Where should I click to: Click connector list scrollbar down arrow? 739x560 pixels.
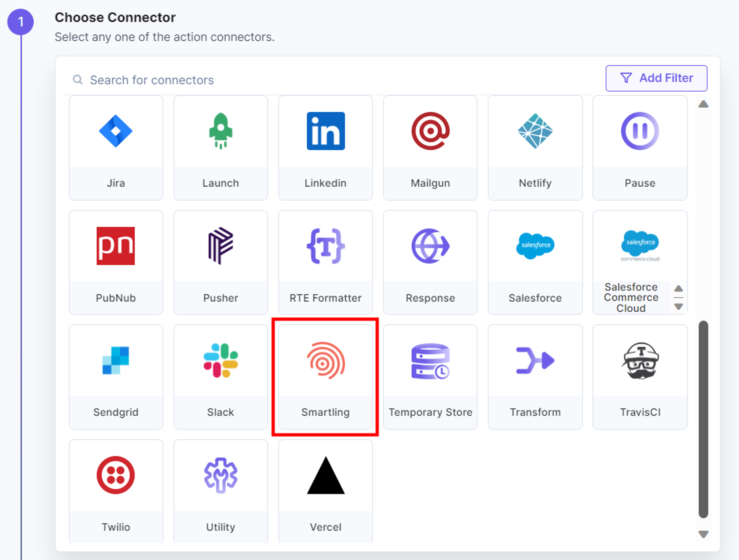click(703, 534)
